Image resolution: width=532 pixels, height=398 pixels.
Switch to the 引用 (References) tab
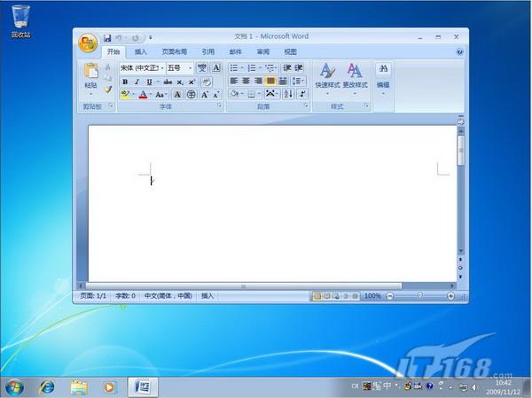208,52
